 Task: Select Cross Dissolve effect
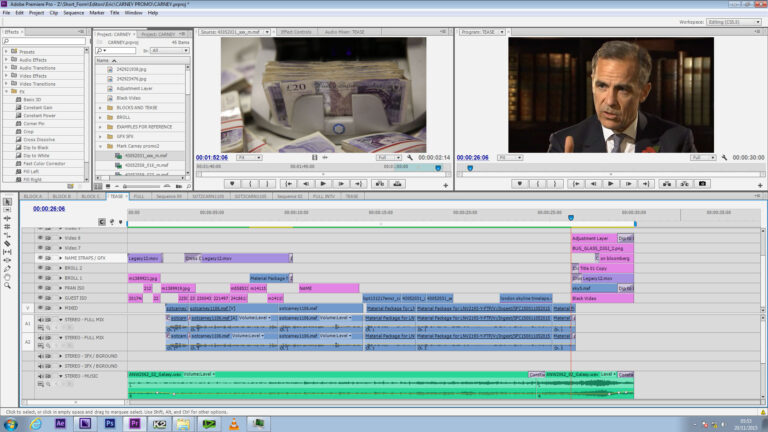[39, 140]
